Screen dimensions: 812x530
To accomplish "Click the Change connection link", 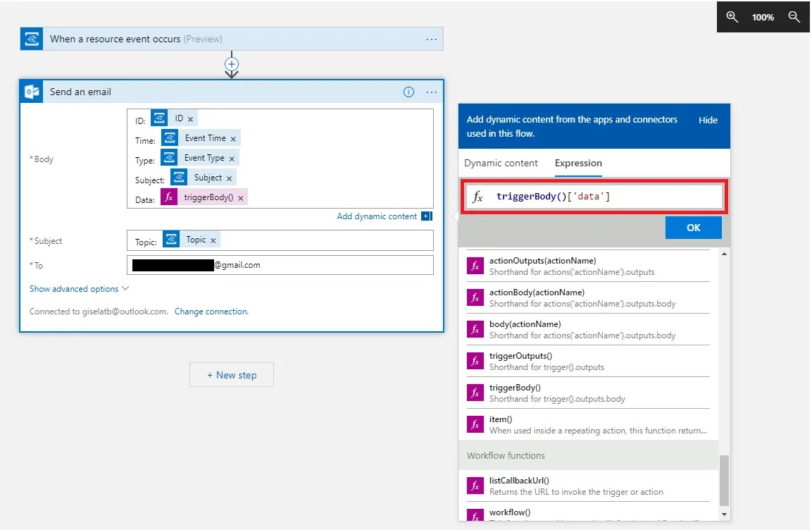I will 211,312.
